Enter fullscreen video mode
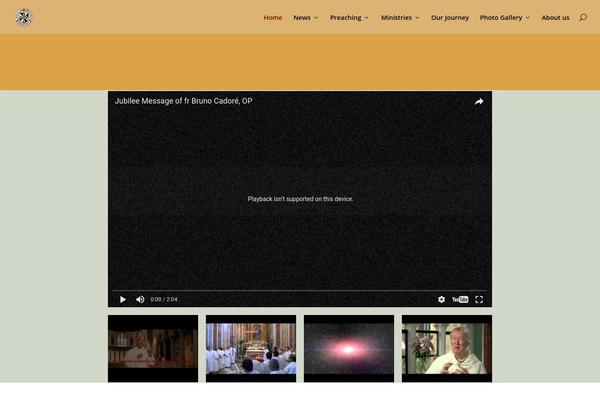 [479, 299]
